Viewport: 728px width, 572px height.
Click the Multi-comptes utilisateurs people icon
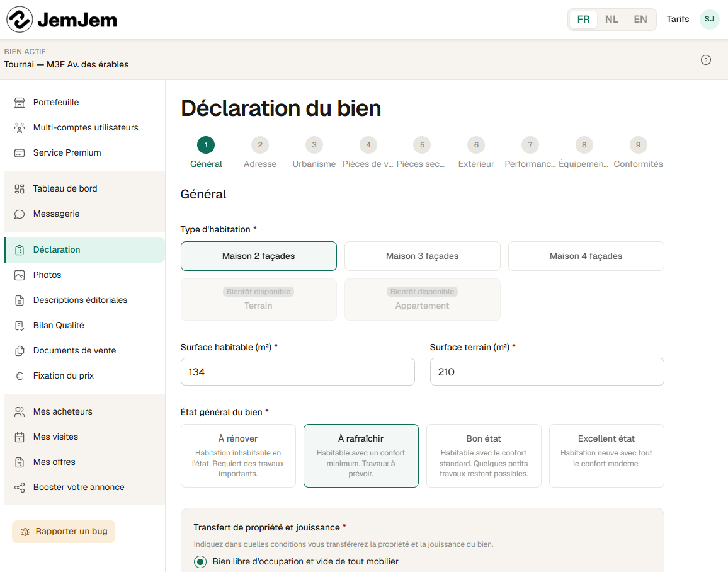pyautogui.click(x=20, y=128)
